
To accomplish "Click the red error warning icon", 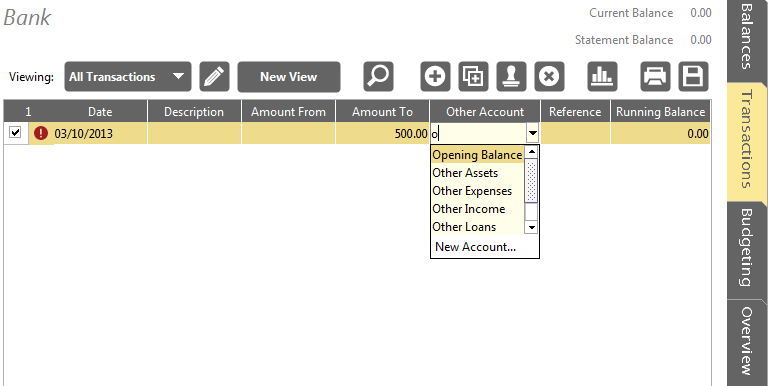I will click(x=41, y=133).
